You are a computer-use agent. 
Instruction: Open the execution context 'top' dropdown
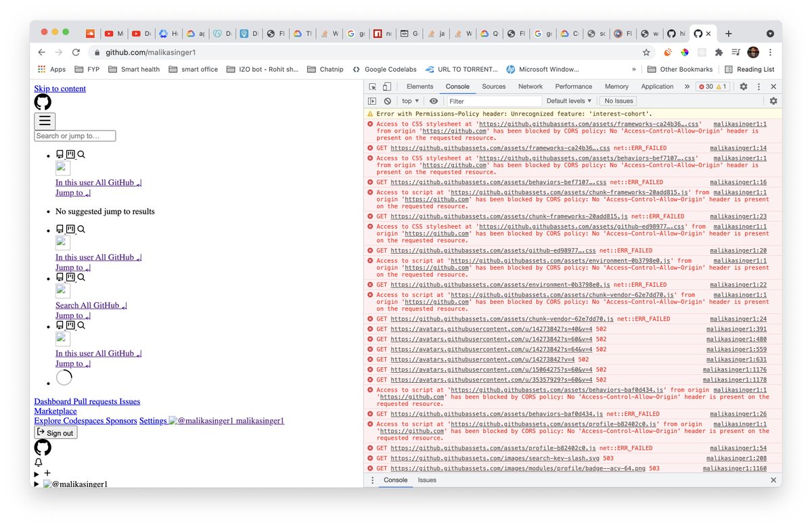click(x=411, y=101)
